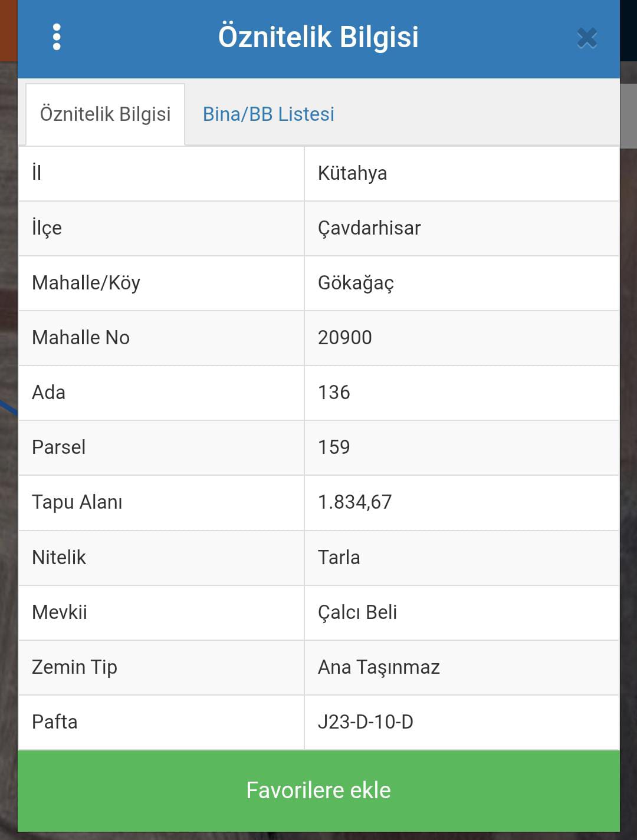Screen dimensions: 637x840
Task: Click the Parsel value 159
Action: (334, 447)
